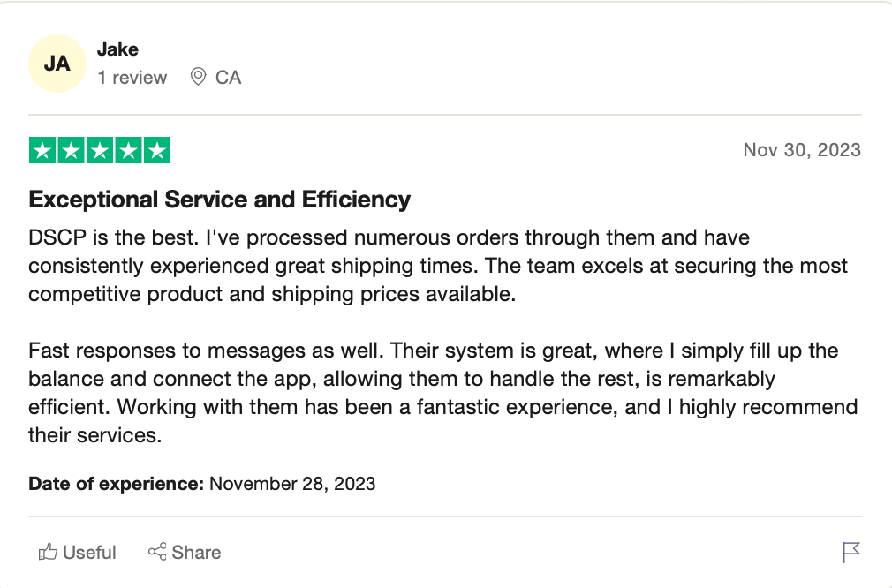Click the fifth green rating star
Image resolution: width=892 pixels, height=588 pixels.
click(x=156, y=151)
